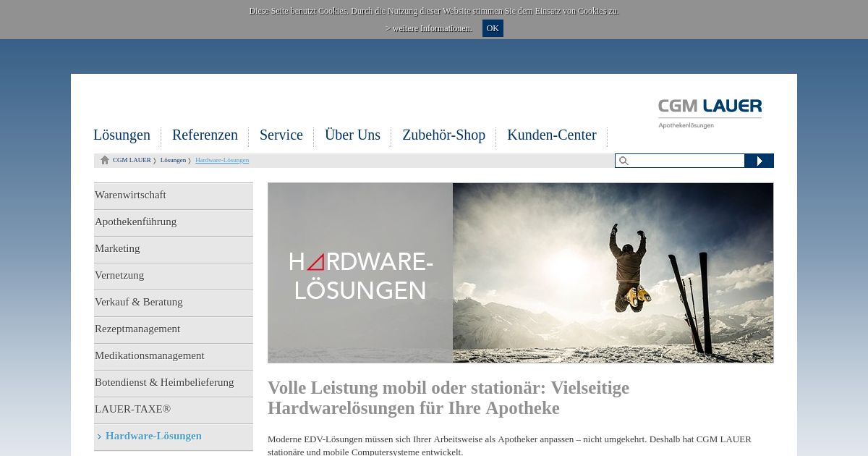The width and height of the screenshot is (868, 456).
Task: Select Marketing in the sidebar
Action: click(x=174, y=249)
